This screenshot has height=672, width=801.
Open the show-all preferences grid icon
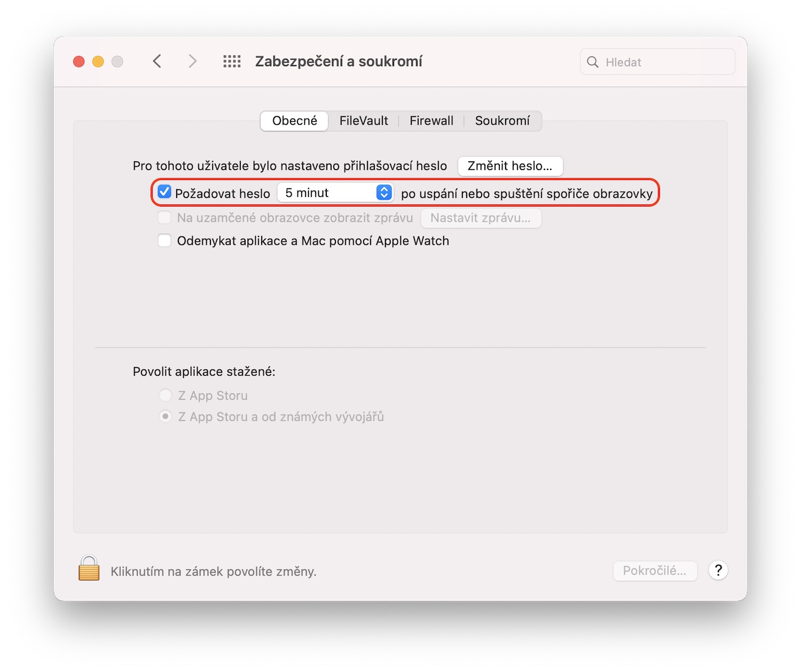[x=232, y=61]
